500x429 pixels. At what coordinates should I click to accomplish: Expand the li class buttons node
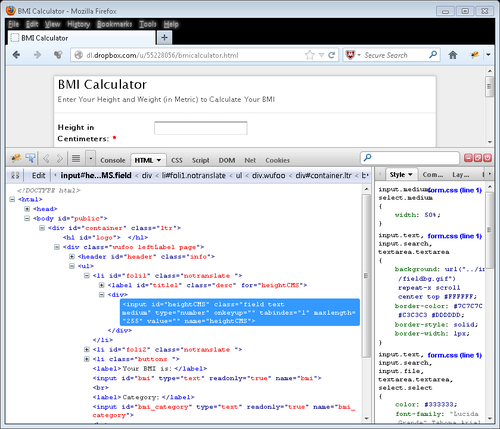(x=87, y=359)
